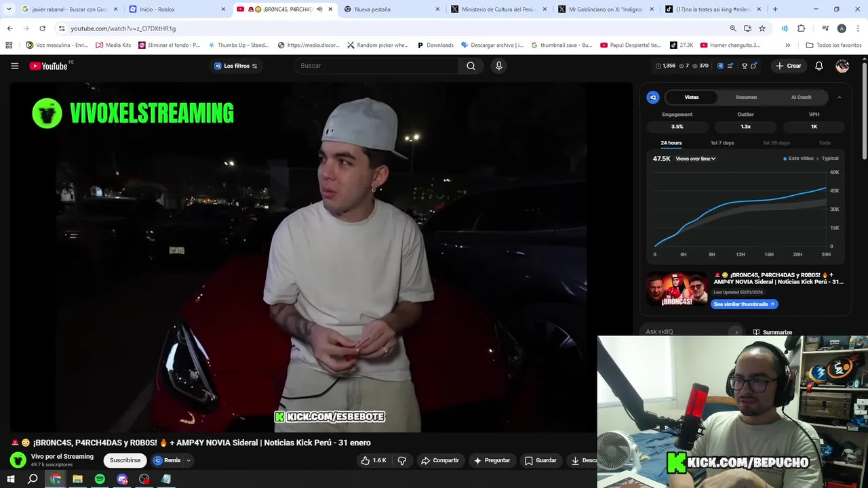Click the vidIQ logo in toolbar stats bar
868x488 pixels.
pos(720,66)
